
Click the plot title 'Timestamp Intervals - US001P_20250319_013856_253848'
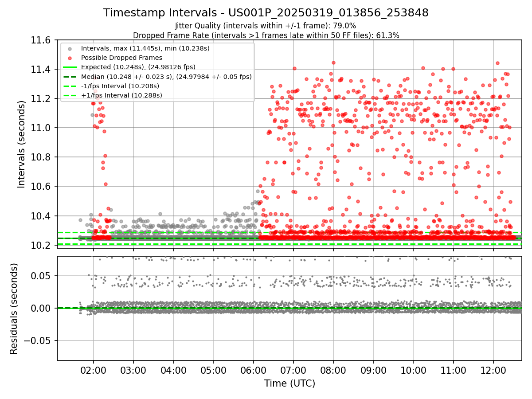[266, 13]
